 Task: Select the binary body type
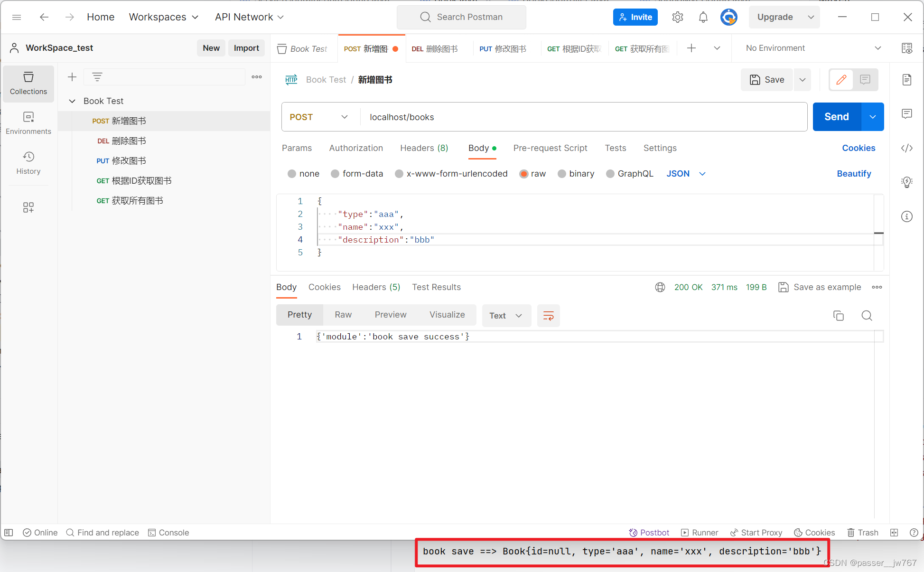pos(562,174)
